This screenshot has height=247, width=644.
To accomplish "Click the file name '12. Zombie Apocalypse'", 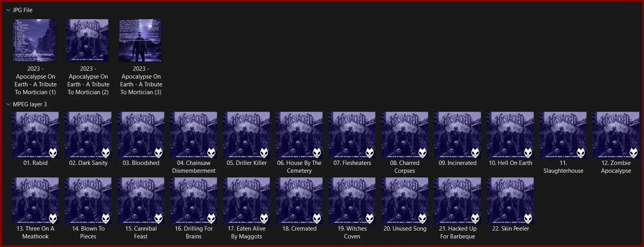I will [x=616, y=167].
